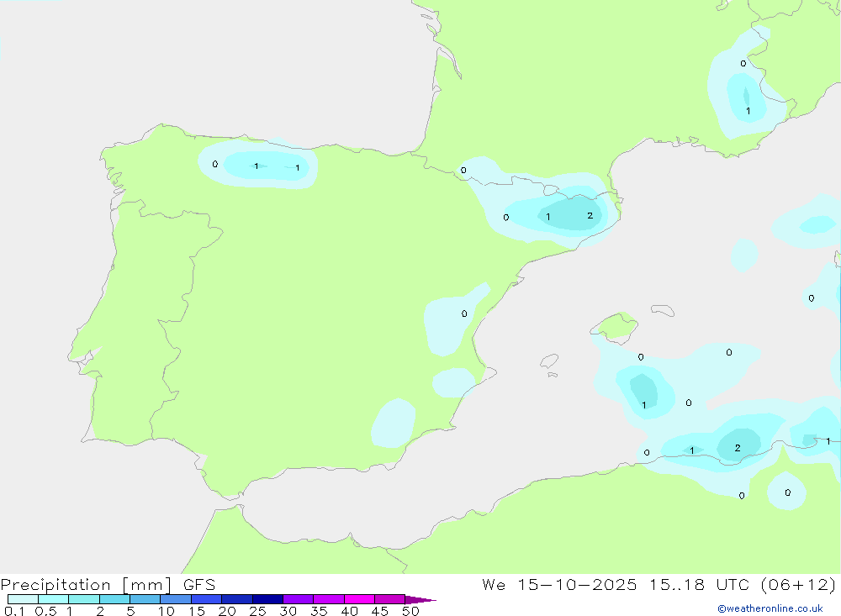
Task: Select the 5–10 mm blue legend swatch
Action: (145, 599)
